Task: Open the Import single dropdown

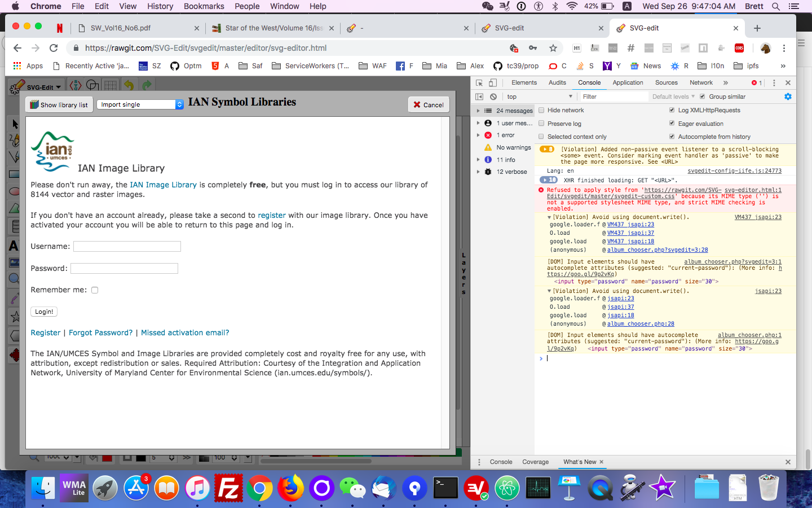Action: point(139,104)
